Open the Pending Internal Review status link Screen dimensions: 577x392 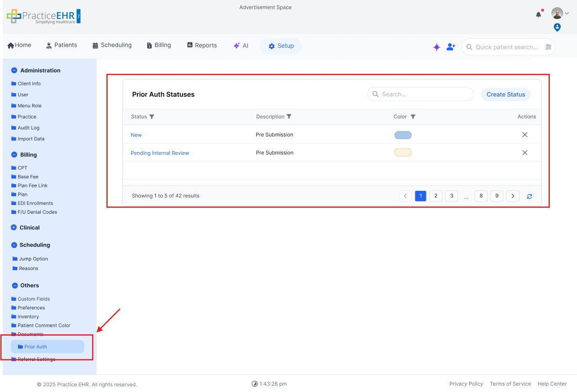(160, 153)
